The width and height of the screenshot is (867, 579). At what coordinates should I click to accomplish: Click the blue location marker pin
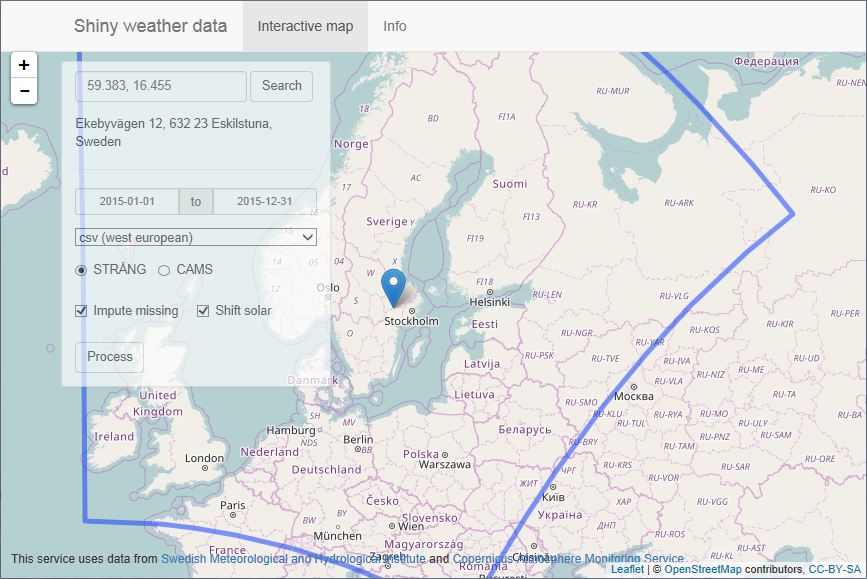[395, 286]
